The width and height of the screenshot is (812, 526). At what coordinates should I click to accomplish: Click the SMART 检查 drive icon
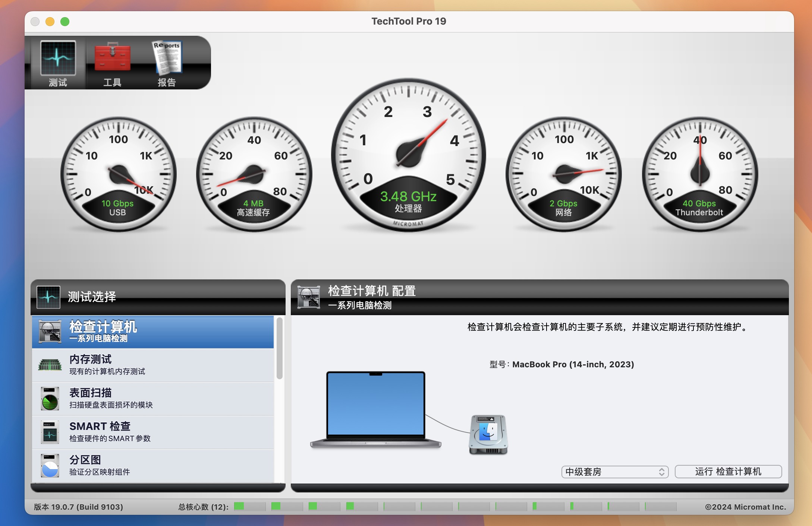coord(50,432)
